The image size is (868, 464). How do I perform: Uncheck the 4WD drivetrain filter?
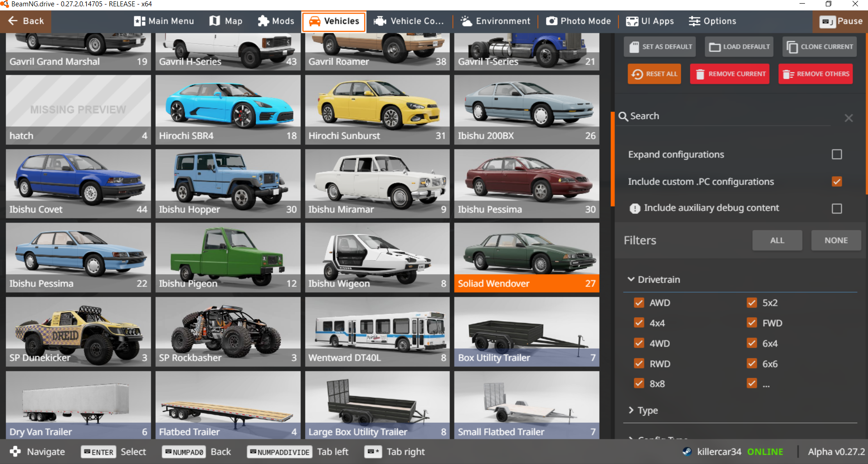point(639,343)
